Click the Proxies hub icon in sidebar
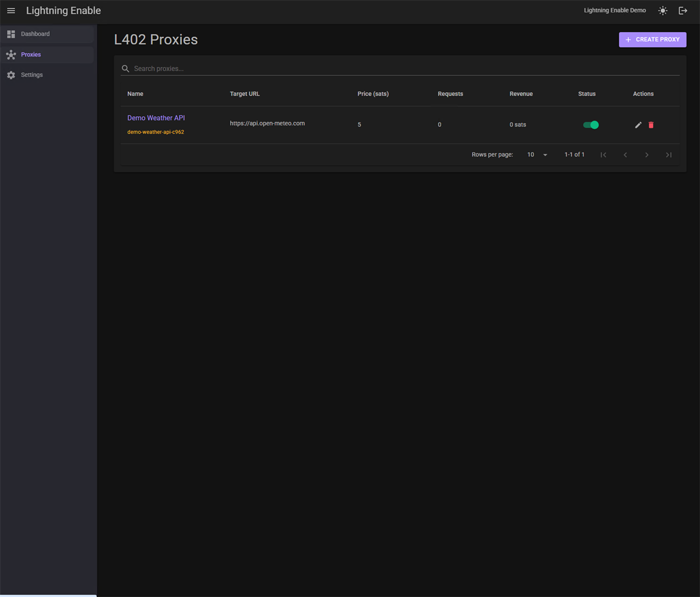 pos(11,55)
